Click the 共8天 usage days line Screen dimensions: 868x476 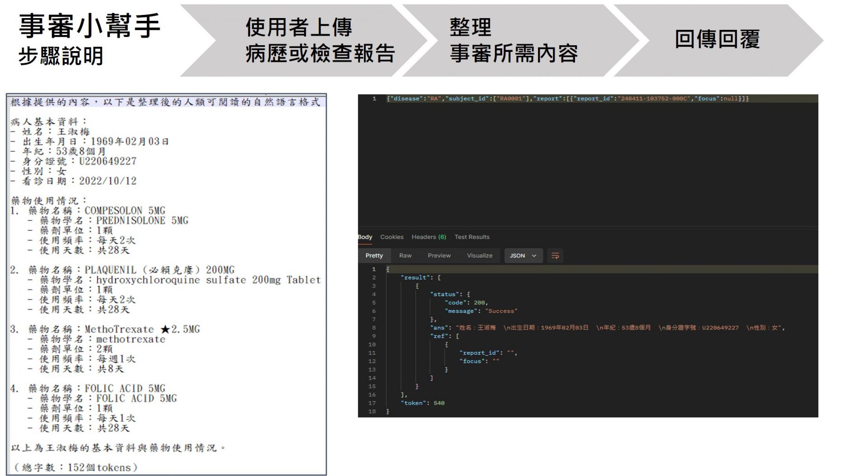[76, 369]
